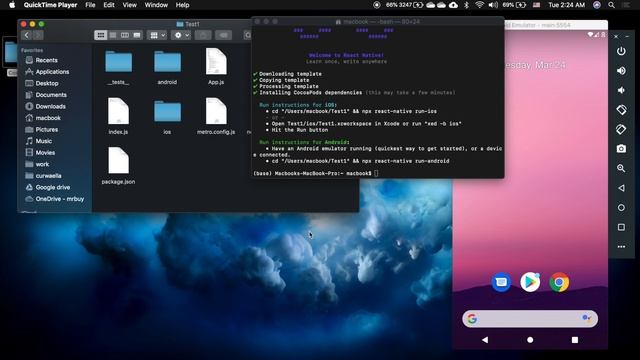Tap Android navigation bar Recents square
Screen dimensions: 640x360
tap(575, 340)
